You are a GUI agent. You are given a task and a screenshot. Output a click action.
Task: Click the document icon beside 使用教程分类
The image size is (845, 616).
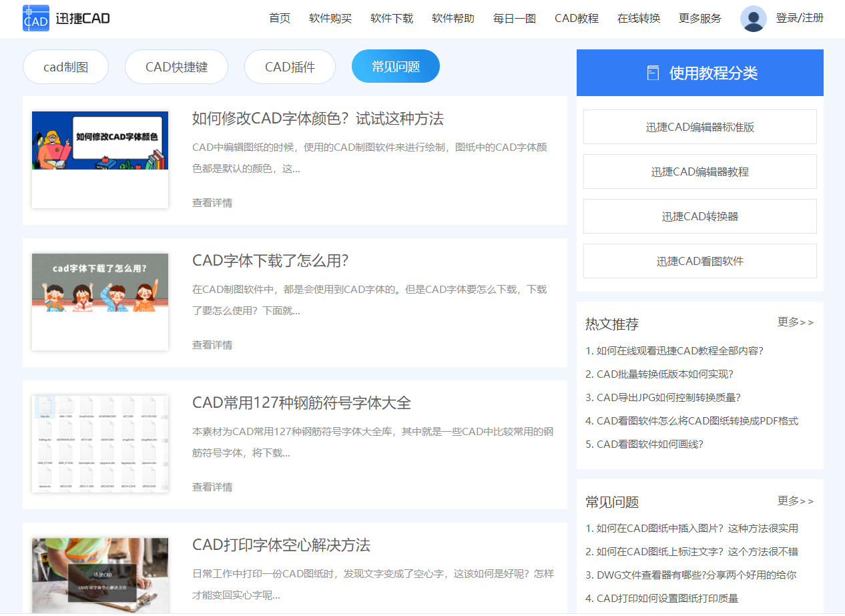(x=653, y=73)
